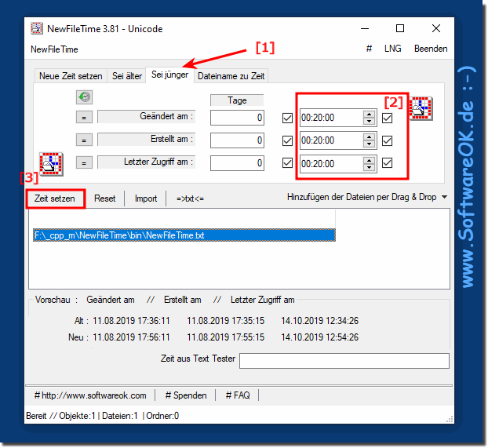Click the Erstellt am label button

point(146,139)
